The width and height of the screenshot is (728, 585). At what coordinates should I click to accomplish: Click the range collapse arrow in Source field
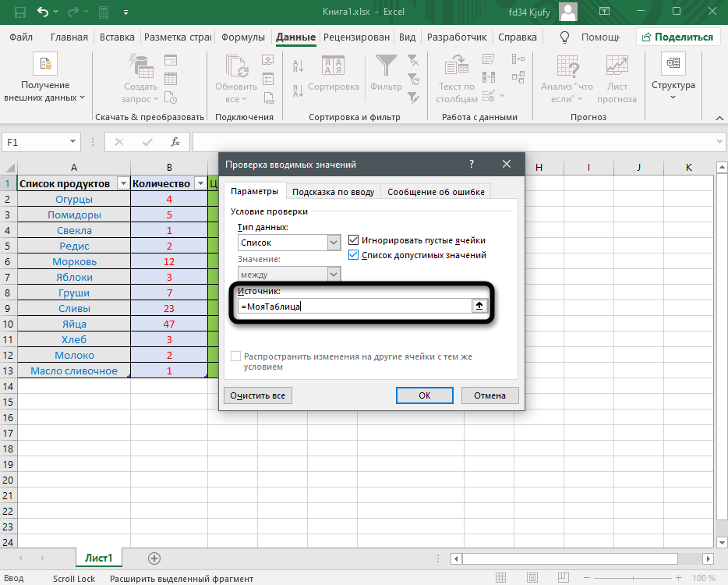click(x=480, y=307)
